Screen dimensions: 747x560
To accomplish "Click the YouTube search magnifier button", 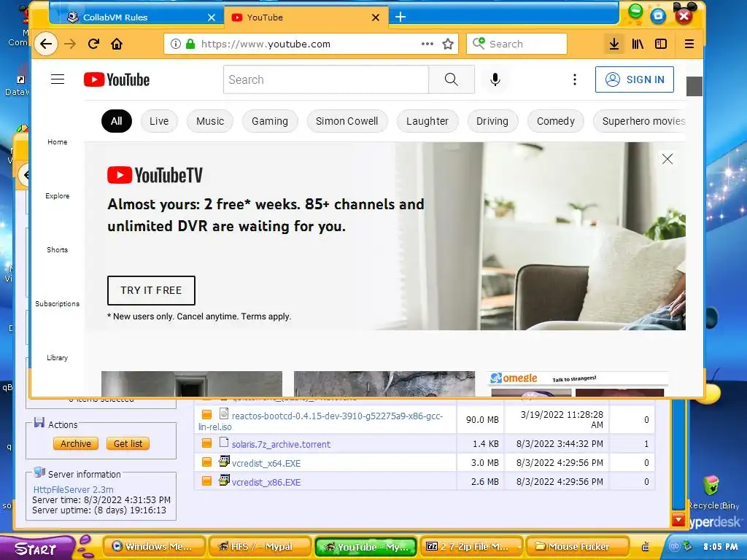I will click(451, 79).
